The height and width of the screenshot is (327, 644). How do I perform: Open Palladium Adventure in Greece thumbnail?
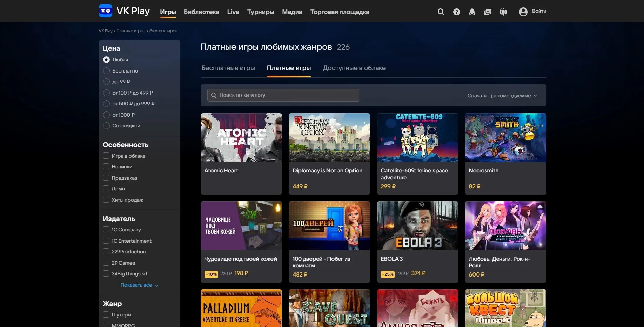241,308
